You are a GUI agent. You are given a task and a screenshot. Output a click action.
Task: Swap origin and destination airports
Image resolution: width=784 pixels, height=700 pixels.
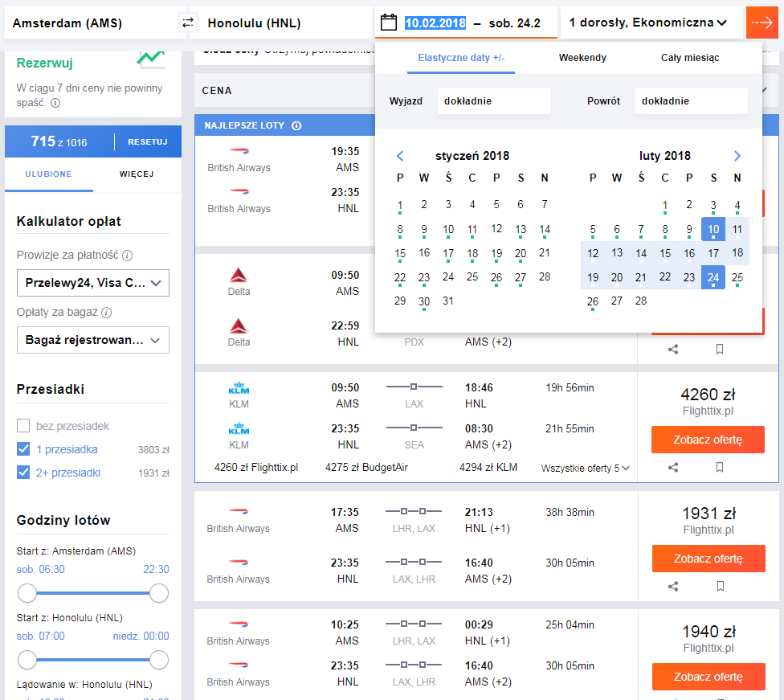click(x=188, y=23)
